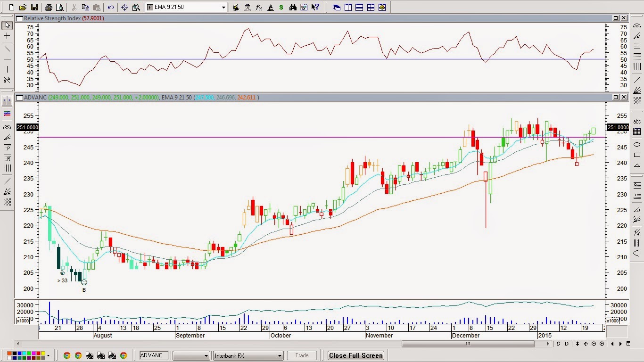This screenshot has height=362, width=644.
Task: Copy with the copy icon
Action: 85,8
